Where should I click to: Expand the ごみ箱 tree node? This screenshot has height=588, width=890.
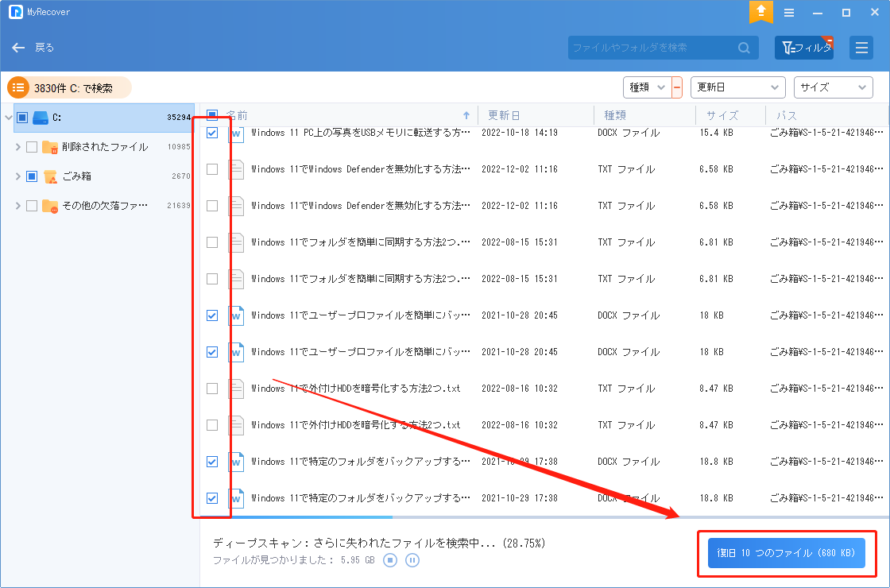(x=17, y=176)
